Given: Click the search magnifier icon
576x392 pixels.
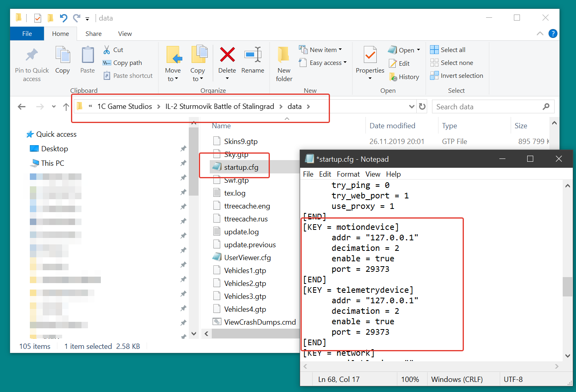Looking at the screenshot, I should (x=546, y=106).
